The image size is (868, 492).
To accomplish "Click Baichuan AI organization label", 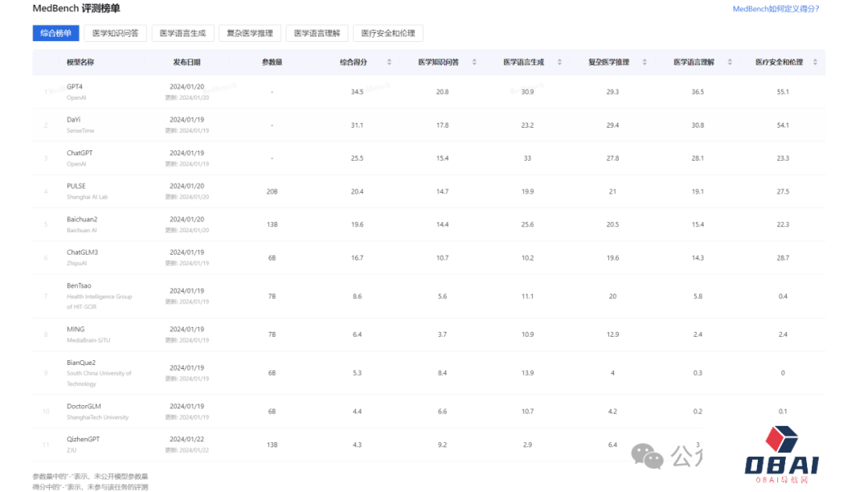I will 82,230.
